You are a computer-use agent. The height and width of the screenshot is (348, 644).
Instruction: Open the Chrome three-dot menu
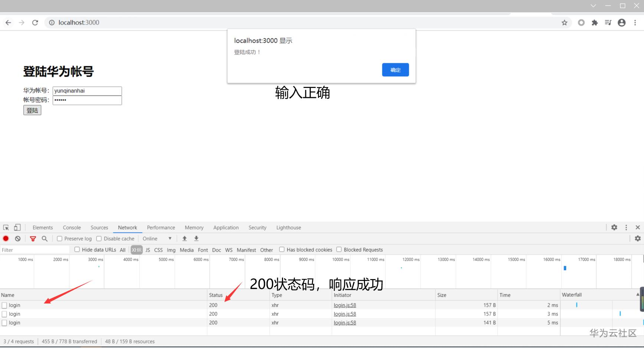pyautogui.click(x=635, y=23)
